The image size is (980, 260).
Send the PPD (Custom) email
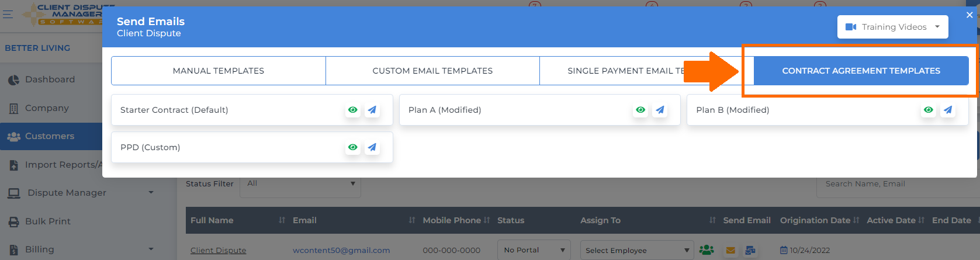(372, 147)
